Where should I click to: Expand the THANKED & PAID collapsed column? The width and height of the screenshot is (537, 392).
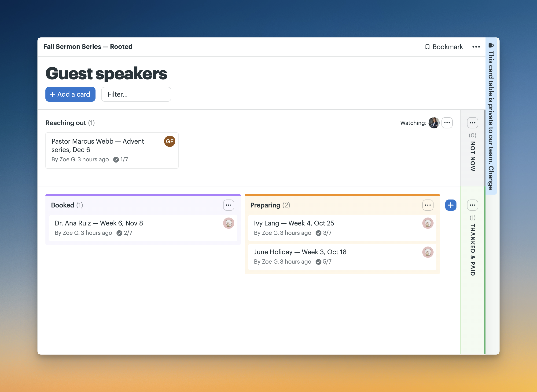coord(472,250)
